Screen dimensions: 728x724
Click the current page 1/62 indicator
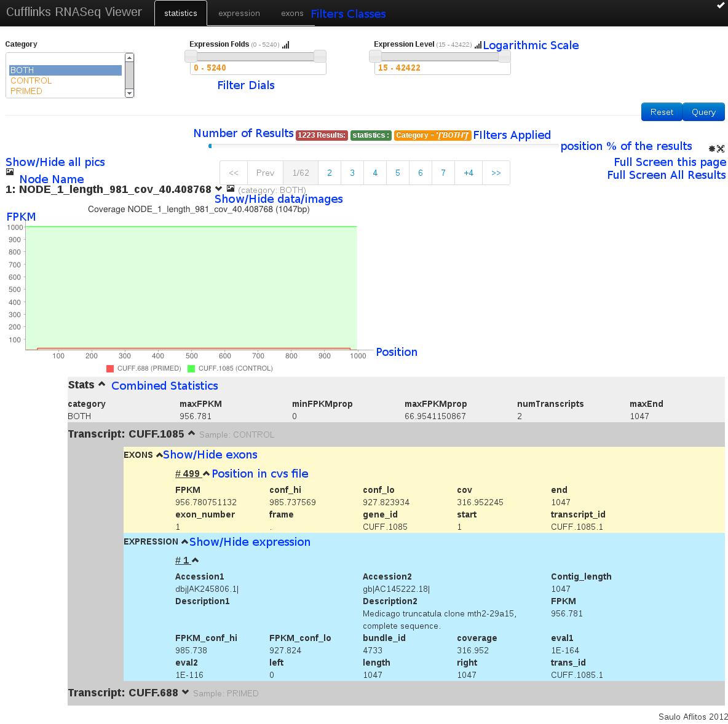[x=301, y=173]
